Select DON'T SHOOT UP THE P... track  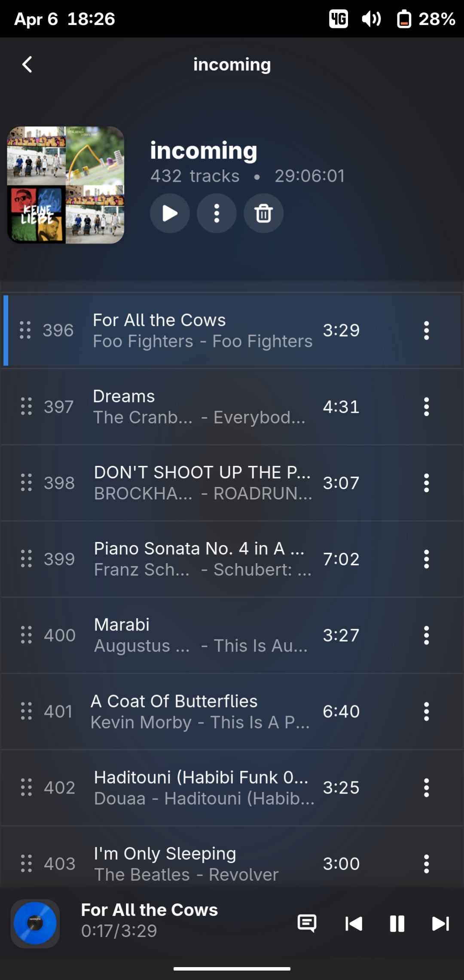[232, 483]
